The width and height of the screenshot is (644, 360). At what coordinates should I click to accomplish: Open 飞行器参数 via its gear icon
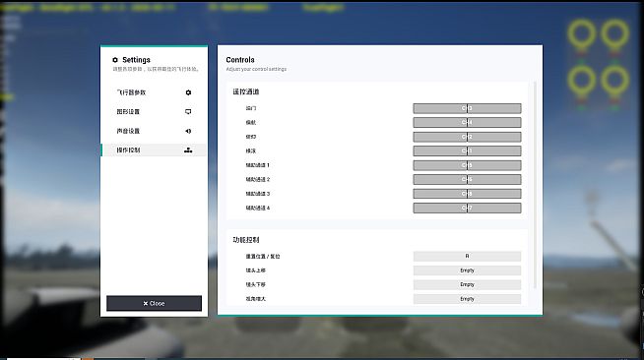pos(188,92)
